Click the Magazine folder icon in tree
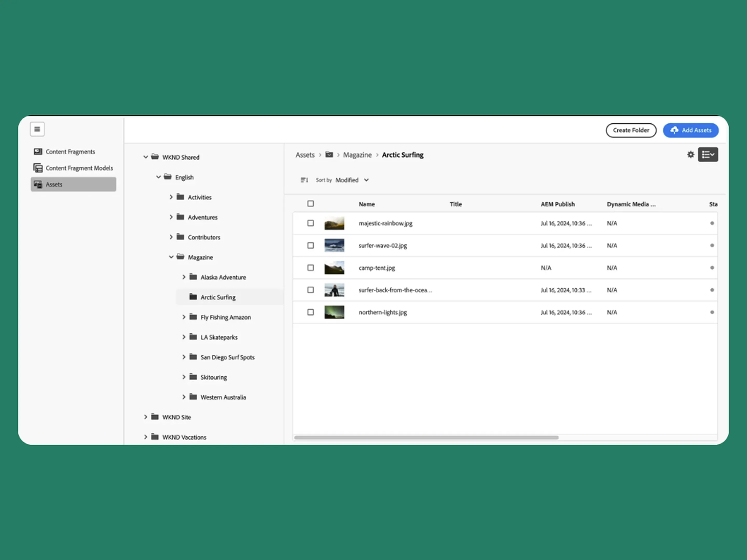The image size is (747, 560). point(180,257)
